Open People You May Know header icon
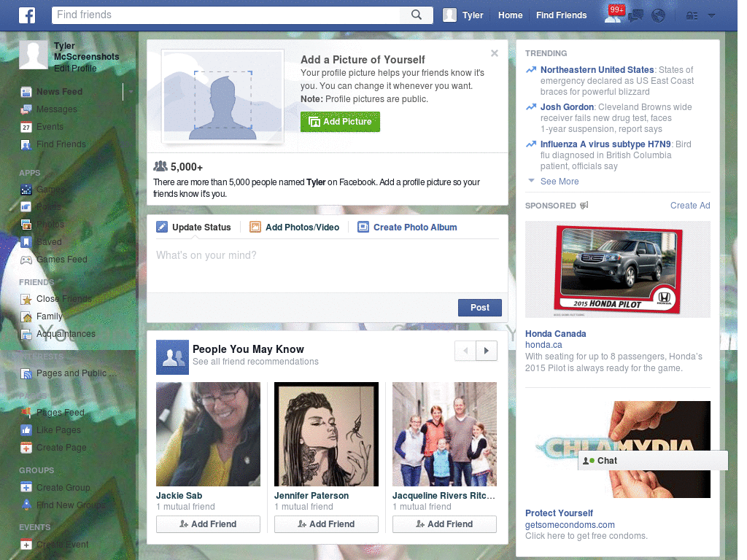 pyautogui.click(x=172, y=357)
